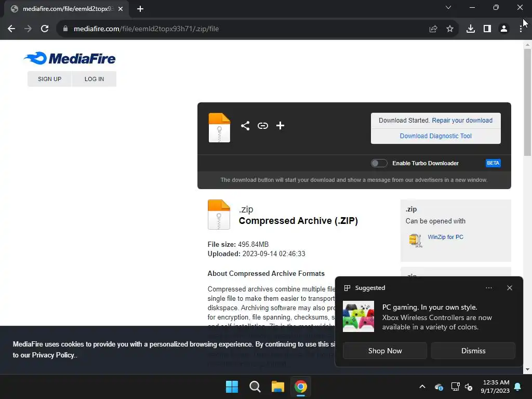Image resolution: width=532 pixels, height=399 pixels.
Task: Click the share page icon in address bar
Action: pyautogui.click(x=433, y=29)
